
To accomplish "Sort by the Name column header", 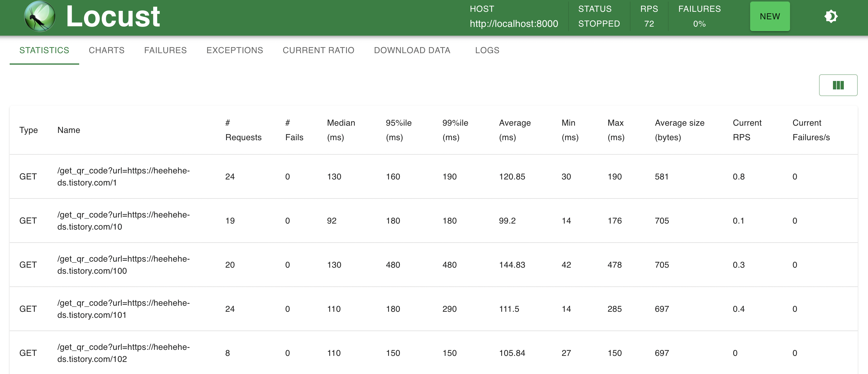I will [x=69, y=130].
